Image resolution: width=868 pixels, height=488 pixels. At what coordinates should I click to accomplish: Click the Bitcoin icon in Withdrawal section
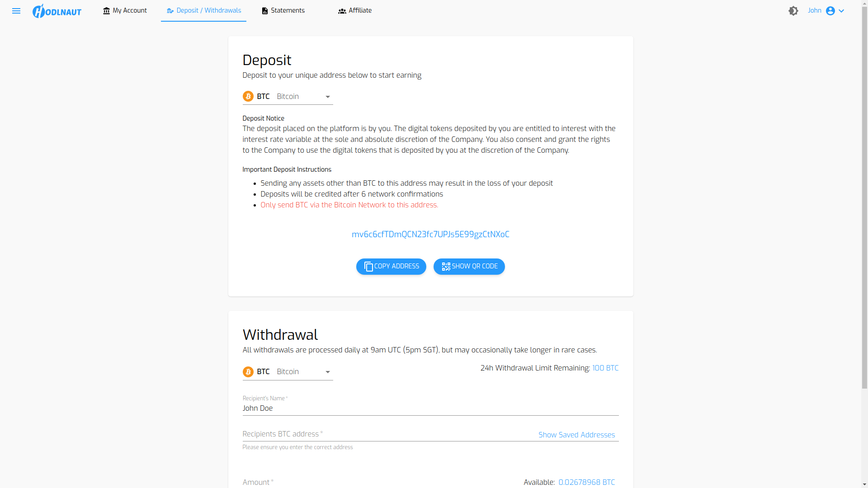tap(248, 371)
